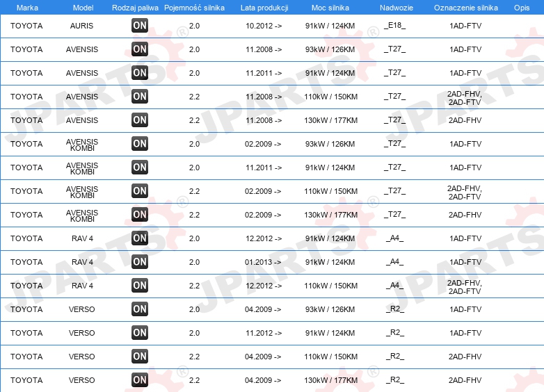Click ON fuel icon for AVENSIS 2.2 110kW sedan
This screenshot has height=392, width=544.
pos(140,96)
